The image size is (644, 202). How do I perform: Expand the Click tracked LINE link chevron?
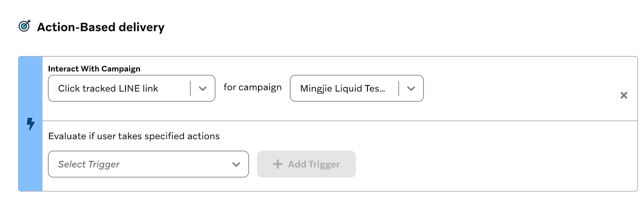point(202,88)
